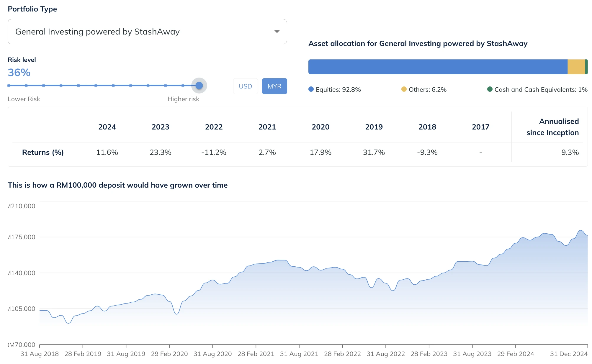Click the 'Annualised since Inception' header
Viewport: 592px width, 364px height.
[x=552, y=127]
